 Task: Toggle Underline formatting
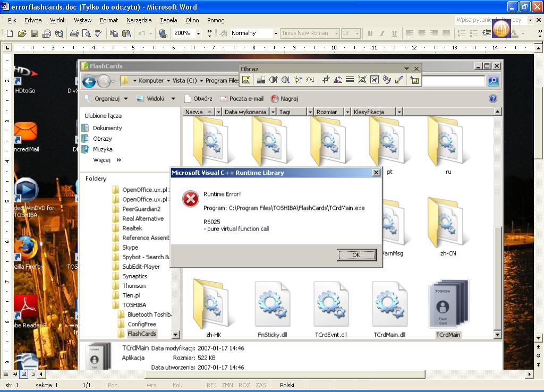tap(395, 33)
